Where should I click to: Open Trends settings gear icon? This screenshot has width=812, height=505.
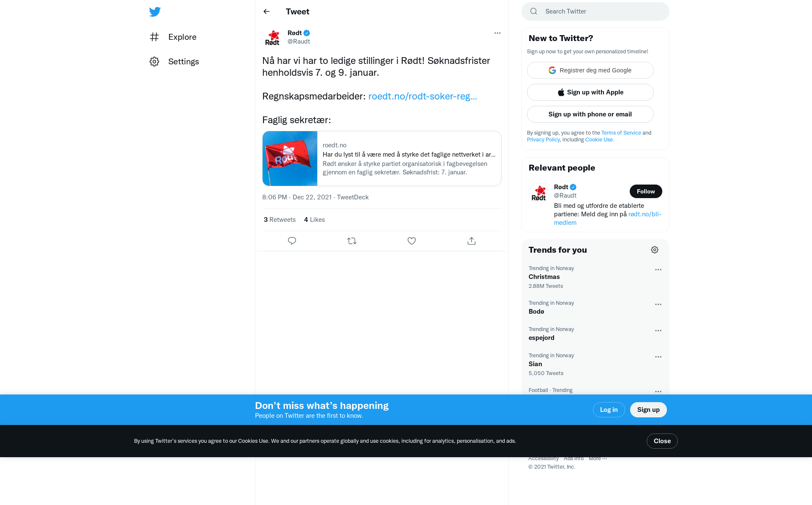655,250
